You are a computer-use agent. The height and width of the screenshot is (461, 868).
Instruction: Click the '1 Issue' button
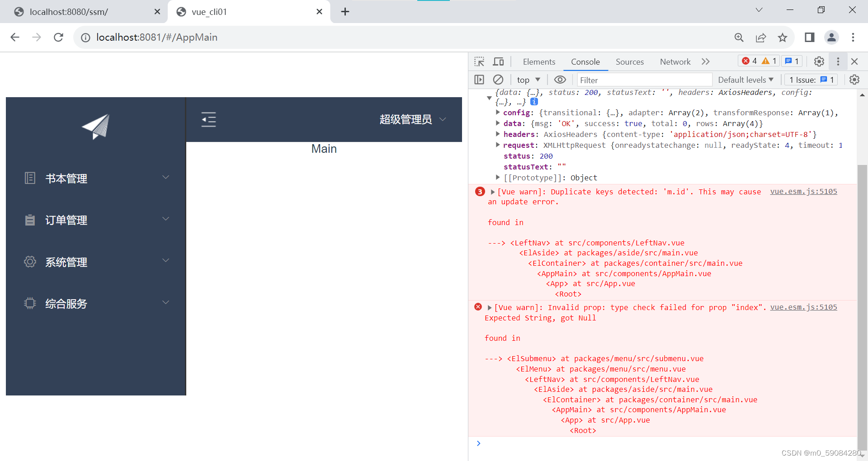[x=811, y=80]
